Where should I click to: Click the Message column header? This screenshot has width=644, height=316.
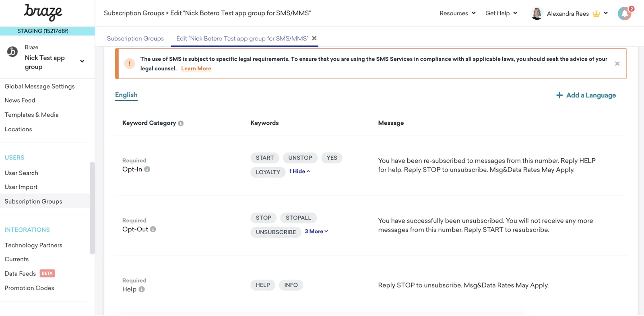click(391, 123)
